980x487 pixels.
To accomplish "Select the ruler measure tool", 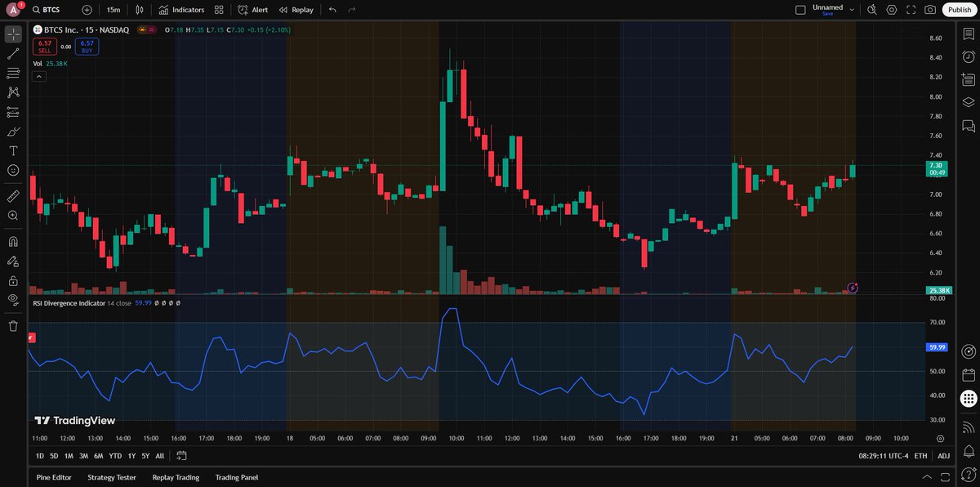I will click(13, 196).
